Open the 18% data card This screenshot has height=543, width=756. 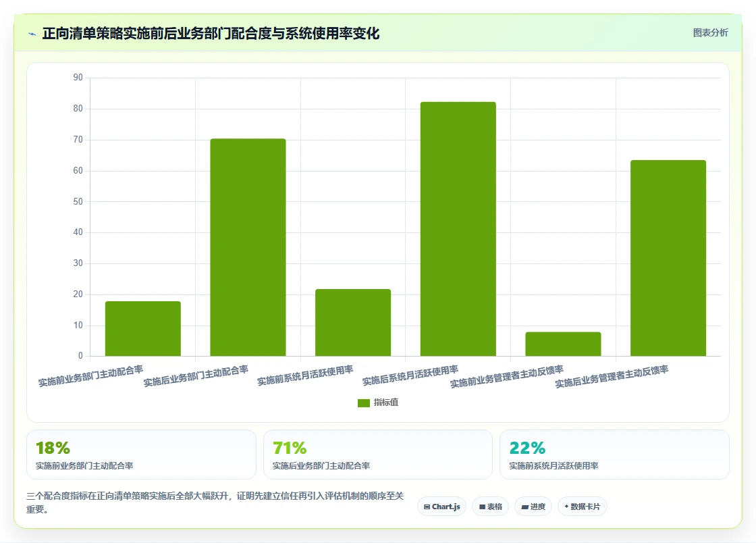(141, 455)
